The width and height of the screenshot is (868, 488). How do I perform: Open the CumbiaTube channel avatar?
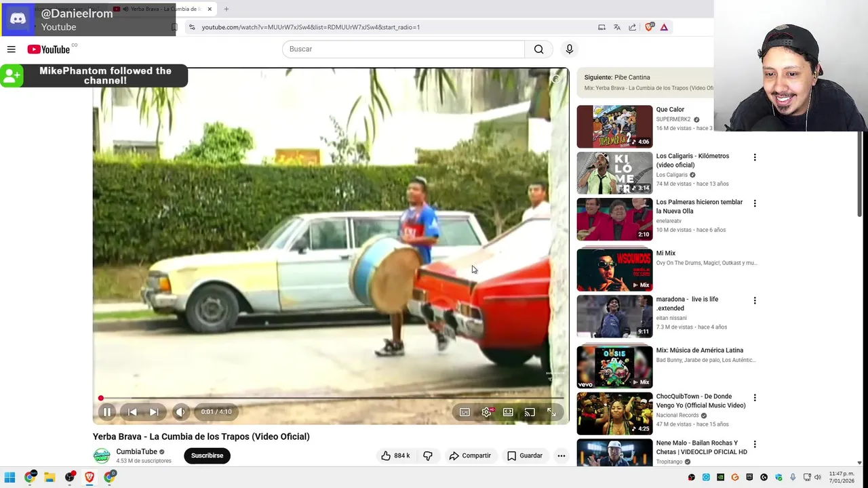tap(102, 455)
